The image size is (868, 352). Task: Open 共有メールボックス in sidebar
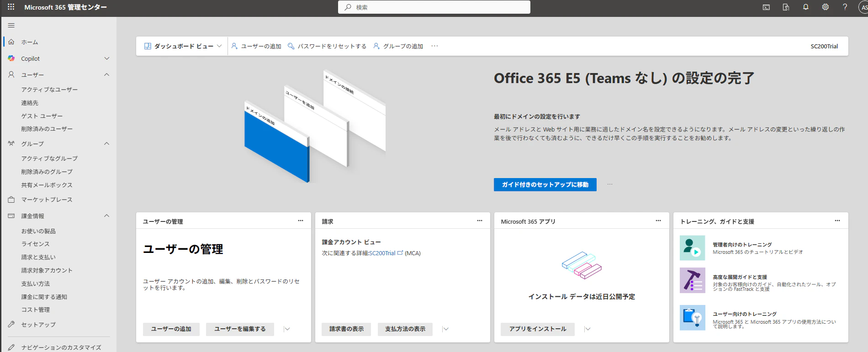pos(47,185)
